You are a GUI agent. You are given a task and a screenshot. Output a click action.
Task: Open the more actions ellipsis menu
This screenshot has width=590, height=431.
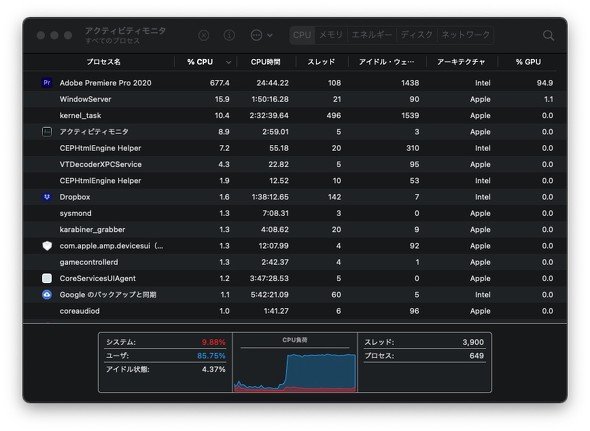click(261, 35)
